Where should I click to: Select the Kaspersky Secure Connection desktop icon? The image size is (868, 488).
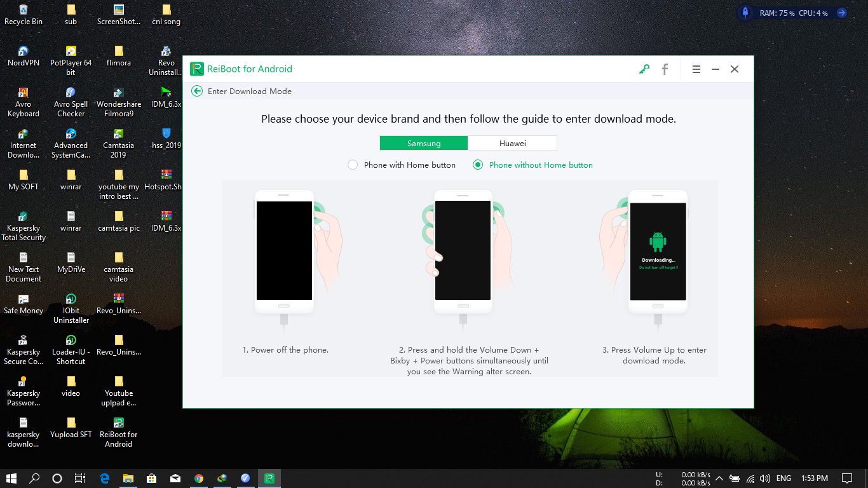(x=24, y=349)
